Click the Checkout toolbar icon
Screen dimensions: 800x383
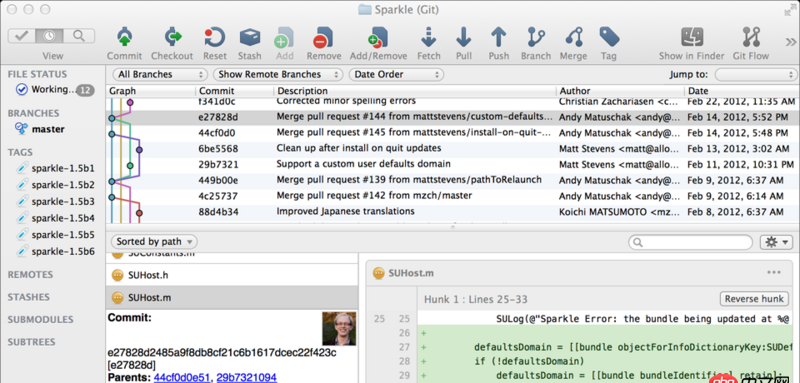[x=172, y=37]
